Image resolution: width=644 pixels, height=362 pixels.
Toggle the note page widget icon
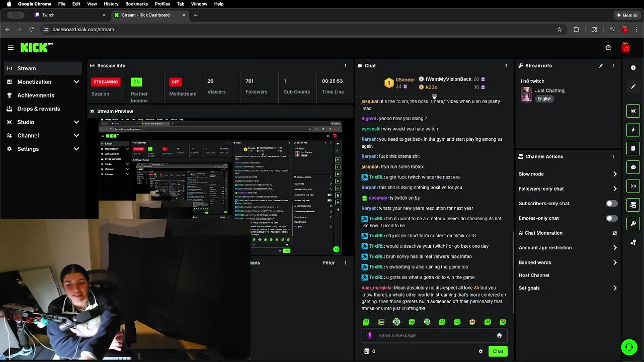pyautogui.click(x=633, y=148)
